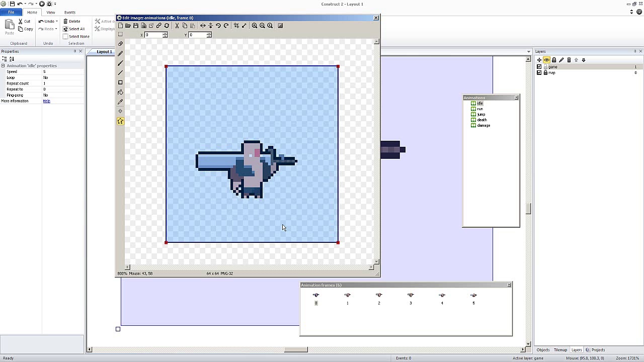Move layer down with the down arrow
Image resolution: width=644 pixels, height=362 pixels.
coord(584,60)
